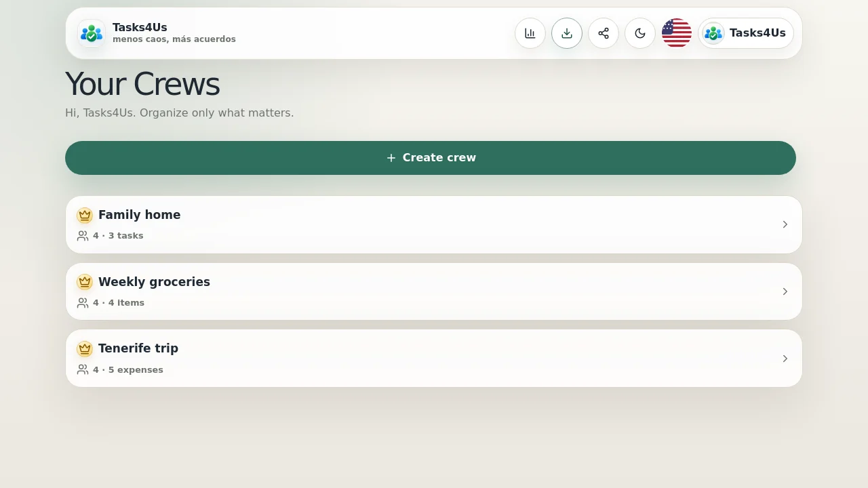This screenshot has height=488, width=868.
Task: Click the crown icon beside Family home
Action: (85, 216)
